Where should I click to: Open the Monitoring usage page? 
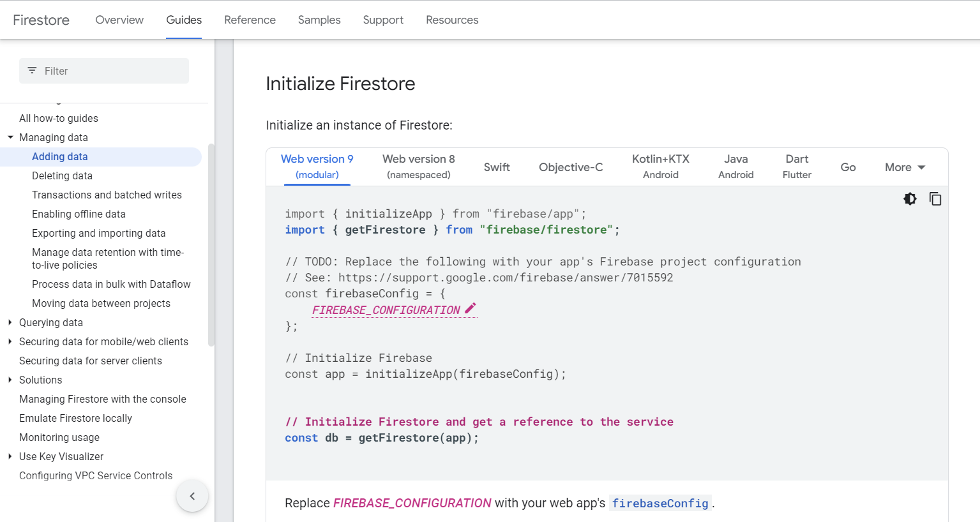click(x=59, y=437)
